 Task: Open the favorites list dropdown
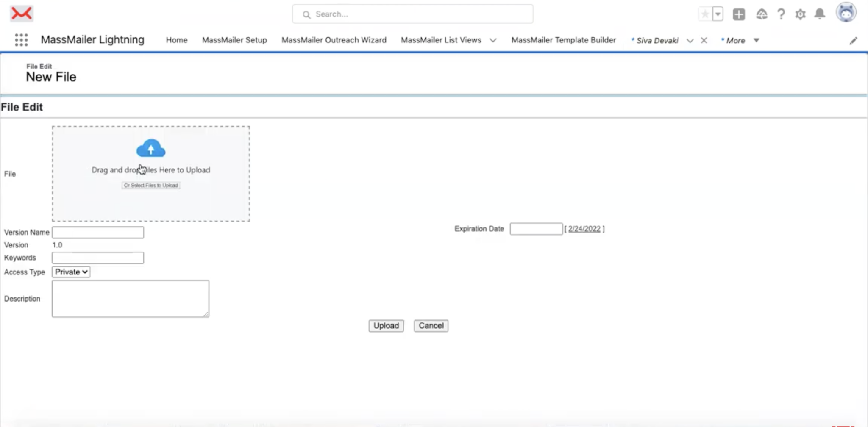tap(717, 13)
